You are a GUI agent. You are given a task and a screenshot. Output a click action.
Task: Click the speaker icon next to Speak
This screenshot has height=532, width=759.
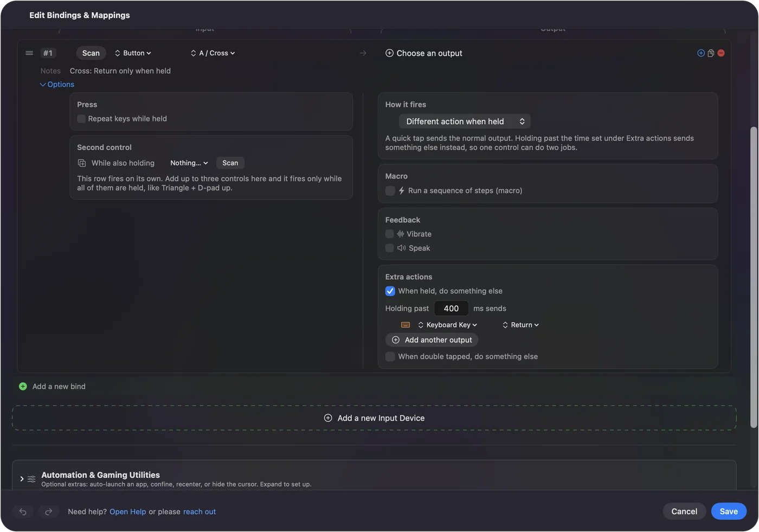click(x=401, y=248)
